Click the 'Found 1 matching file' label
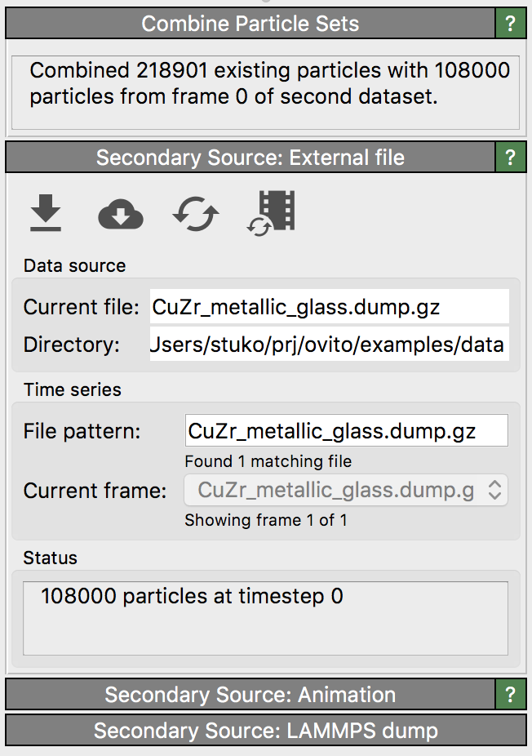This screenshot has height=756, width=532. pyautogui.click(x=268, y=461)
